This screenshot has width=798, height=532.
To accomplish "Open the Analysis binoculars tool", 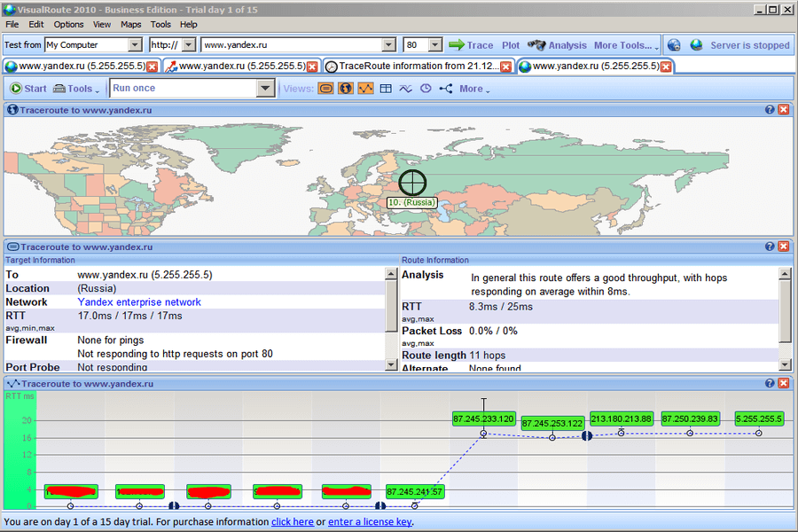I will [536, 45].
